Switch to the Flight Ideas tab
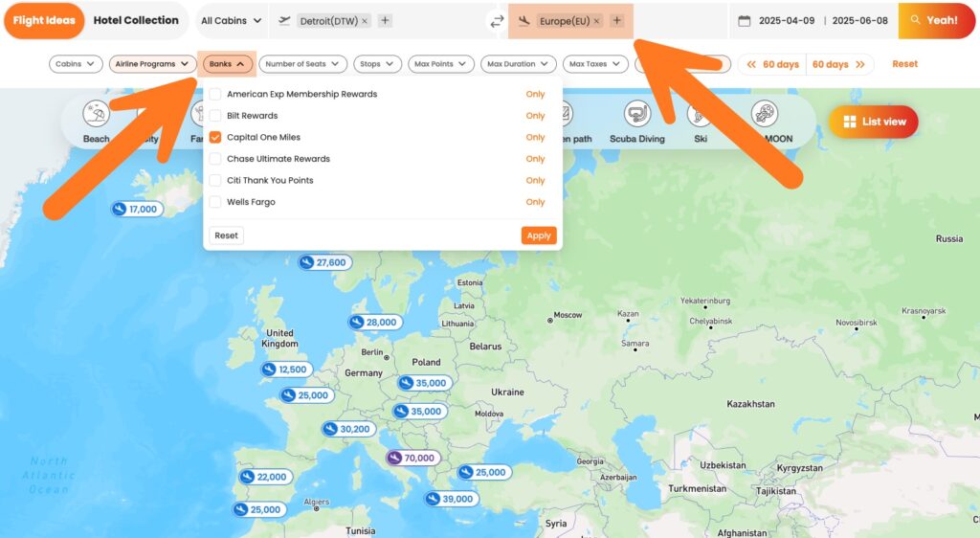 (x=44, y=21)
